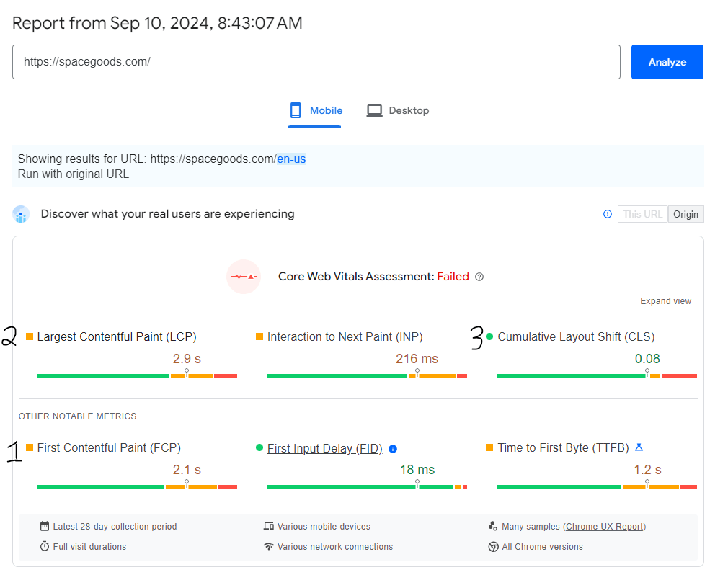Click the green circle marker beside FID

[259, 447]
